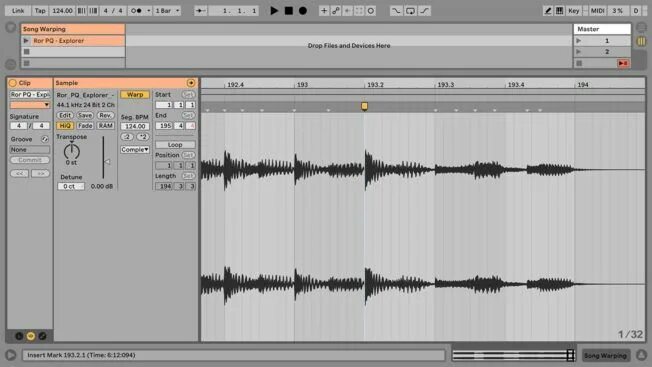652x367 pixels.
Task: Toggle the RAM mode switch
Action: tap(105, 126)
